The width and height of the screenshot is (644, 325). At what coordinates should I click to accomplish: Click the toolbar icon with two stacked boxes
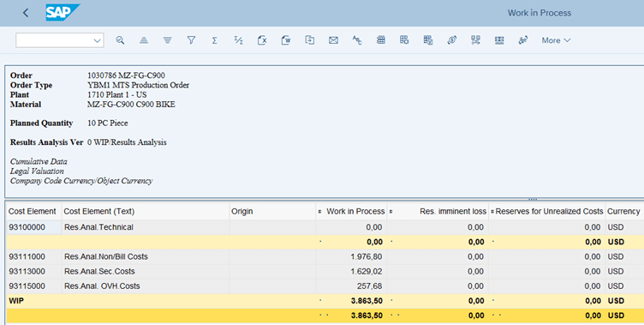coord(499,40)
